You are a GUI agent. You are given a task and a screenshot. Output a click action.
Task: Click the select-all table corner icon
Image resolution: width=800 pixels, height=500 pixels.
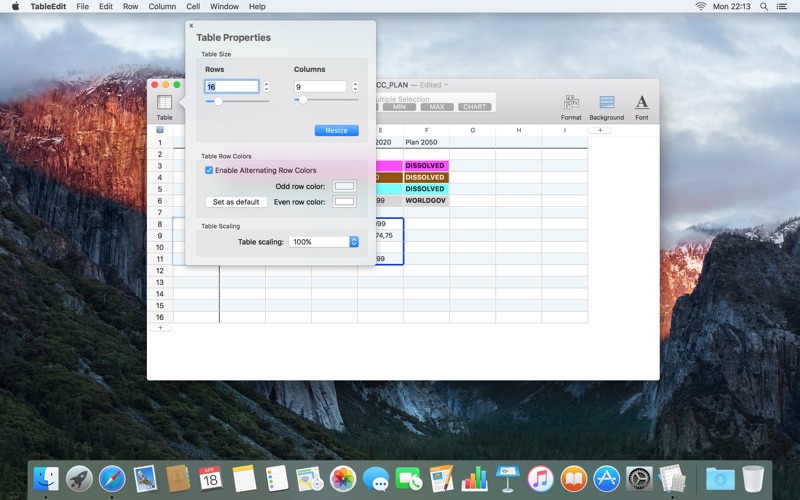tap(159, 130)
